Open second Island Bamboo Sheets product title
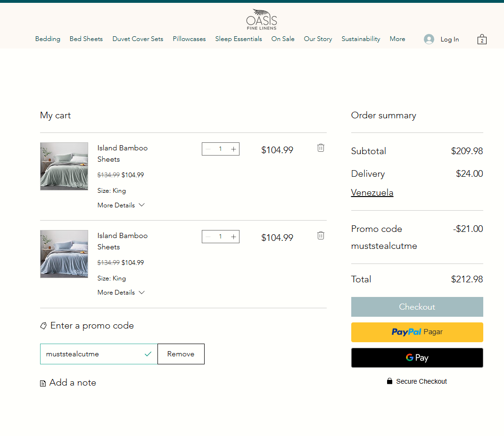This screenshot has width=504, height=436. (x=123, y=241)
